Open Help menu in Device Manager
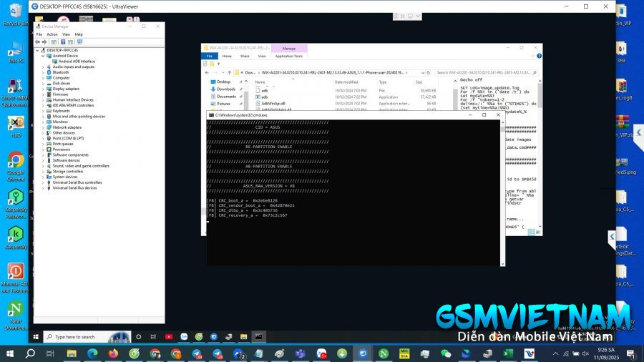 (x=79, y=34)
